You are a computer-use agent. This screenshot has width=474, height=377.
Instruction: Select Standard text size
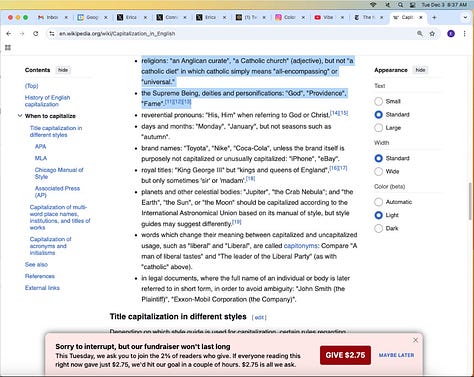[378, 114]
